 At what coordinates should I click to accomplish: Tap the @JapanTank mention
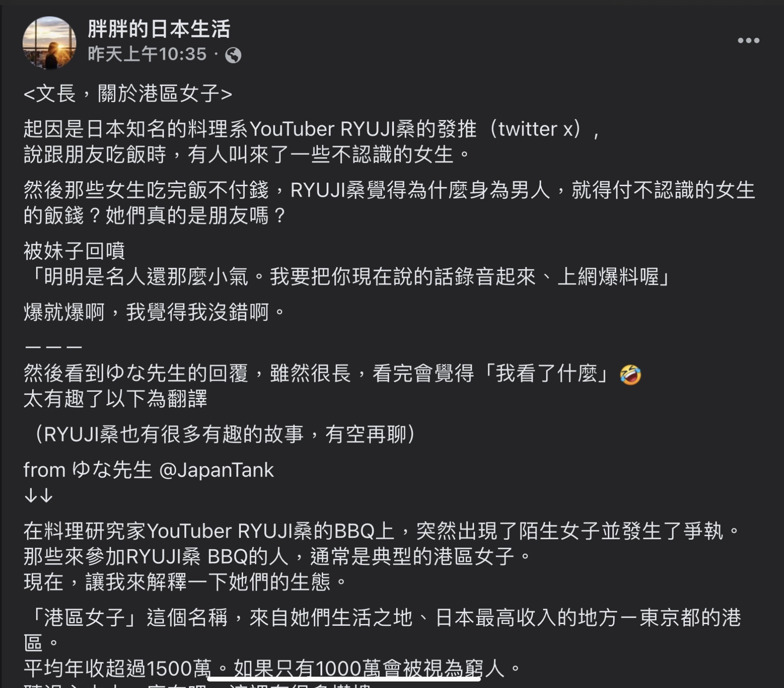[x=217, y=470]
